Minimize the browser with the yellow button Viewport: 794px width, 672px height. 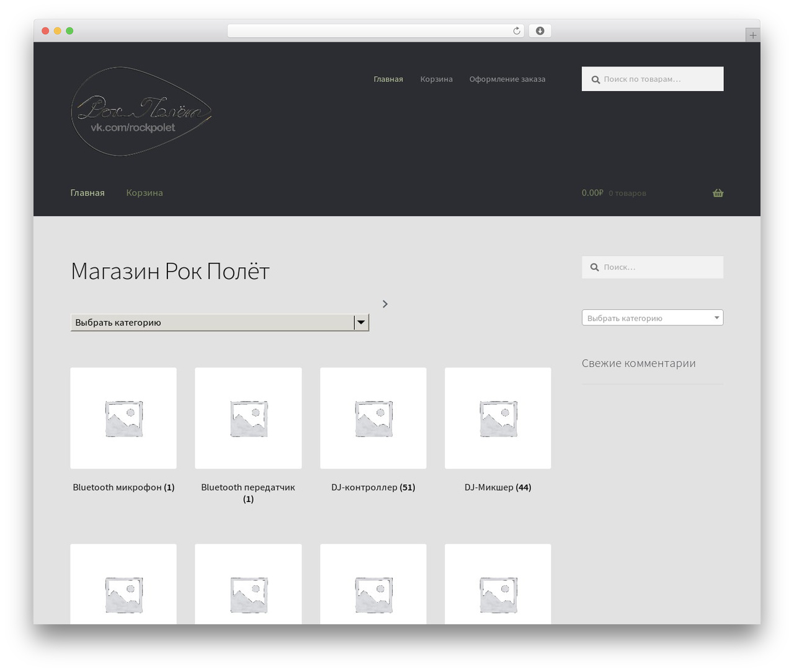click(x=58, y=31)
